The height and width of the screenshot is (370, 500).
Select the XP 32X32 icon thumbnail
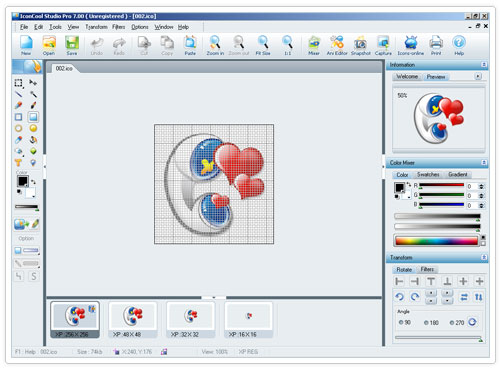[x=191, y=320]
